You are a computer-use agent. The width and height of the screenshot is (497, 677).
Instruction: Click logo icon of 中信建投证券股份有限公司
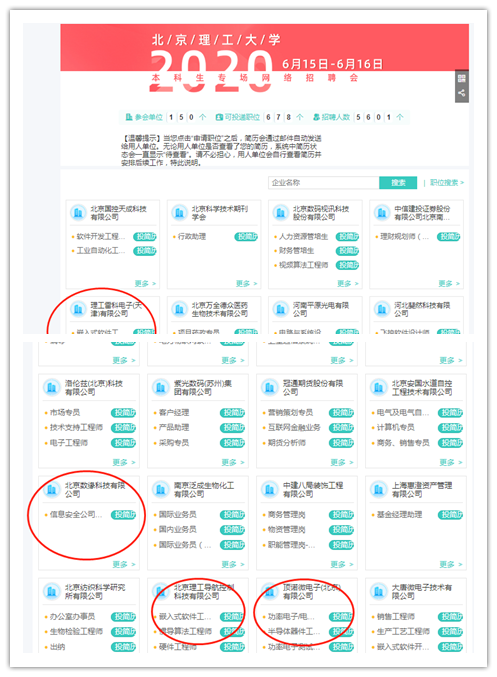[382, 212]
